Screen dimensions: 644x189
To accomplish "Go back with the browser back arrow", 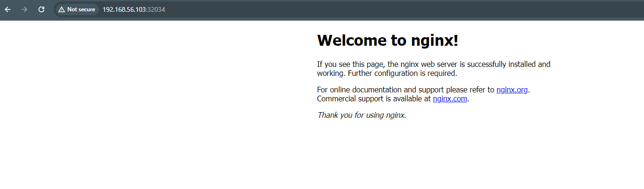I will pyautogui.click(x=8, y=9).
